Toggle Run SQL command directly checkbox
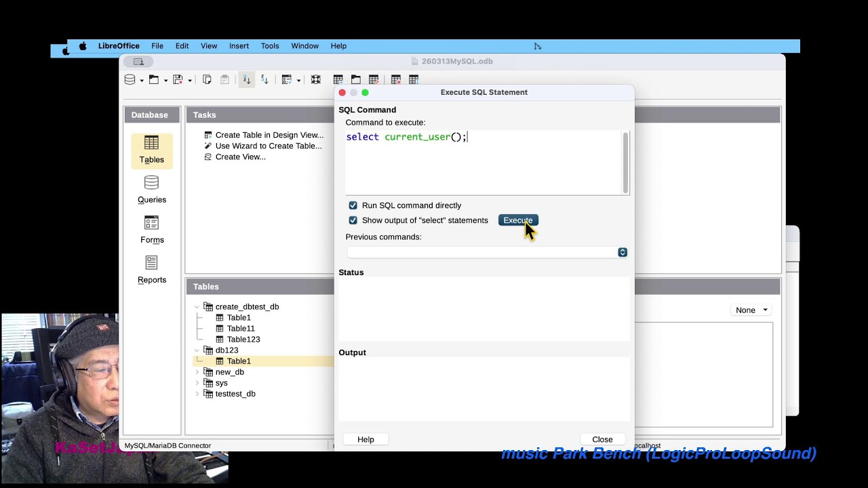The image size is (868, 488). click(353, 205)
